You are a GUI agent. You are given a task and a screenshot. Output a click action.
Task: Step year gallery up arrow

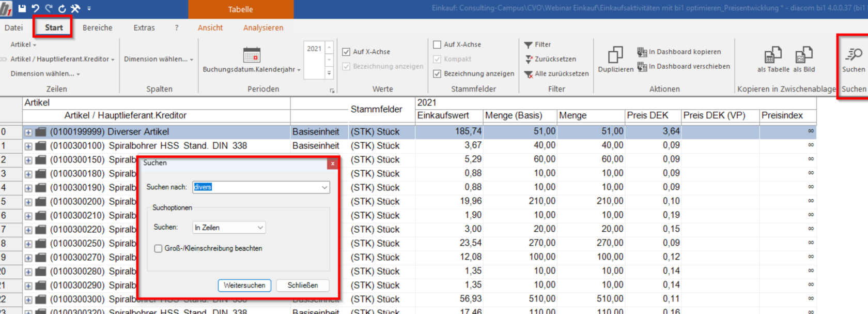click(329, 47)
